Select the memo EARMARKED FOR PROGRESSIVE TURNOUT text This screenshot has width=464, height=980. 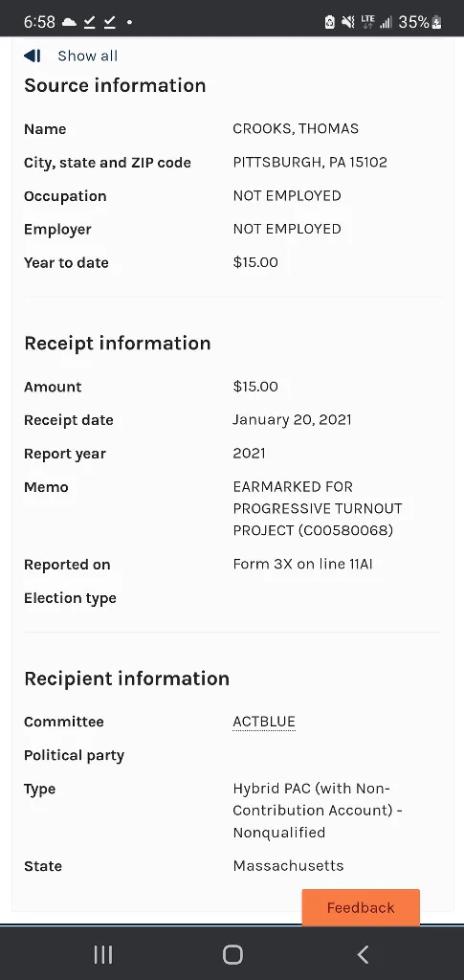click(x=318, y=508)
